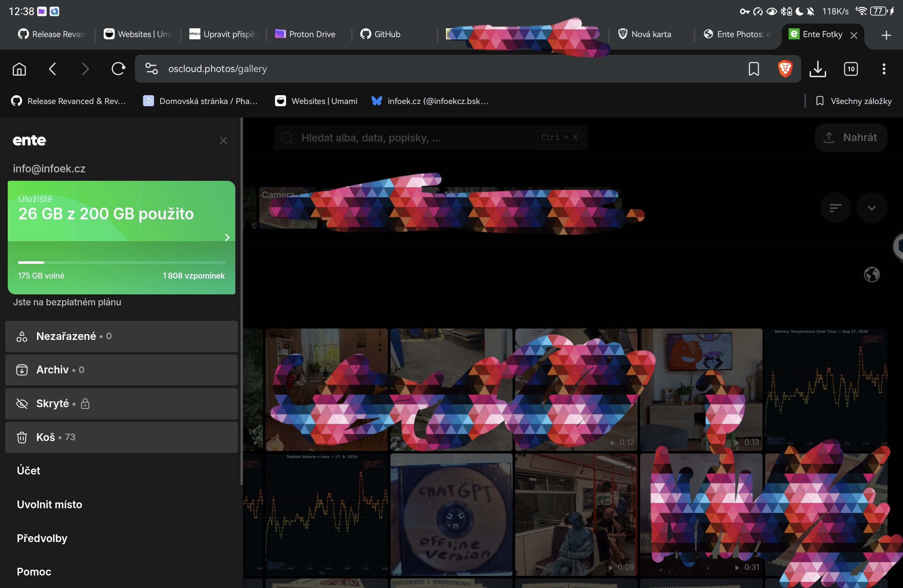This screenshot has height=588, width=903.
Task: Open the globe map icon
Action: (x=871, y=275)
